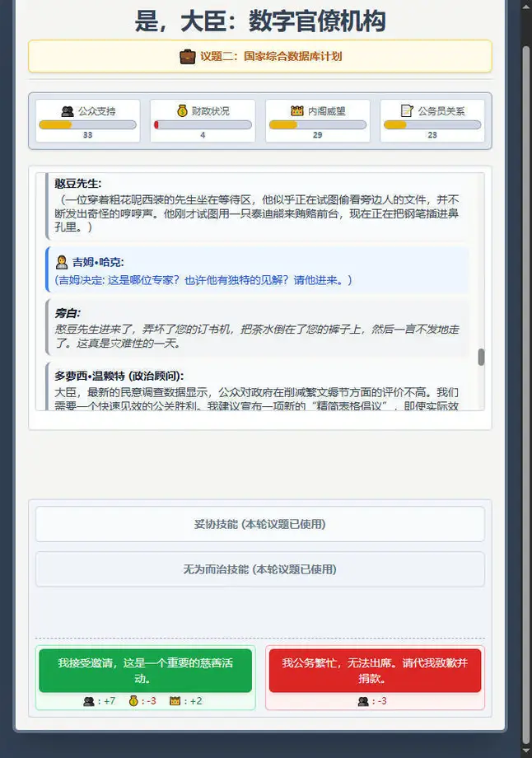Screen dimensions: 532x758
Task: Click the 公众支持 people icon
Action: (68, 111)
